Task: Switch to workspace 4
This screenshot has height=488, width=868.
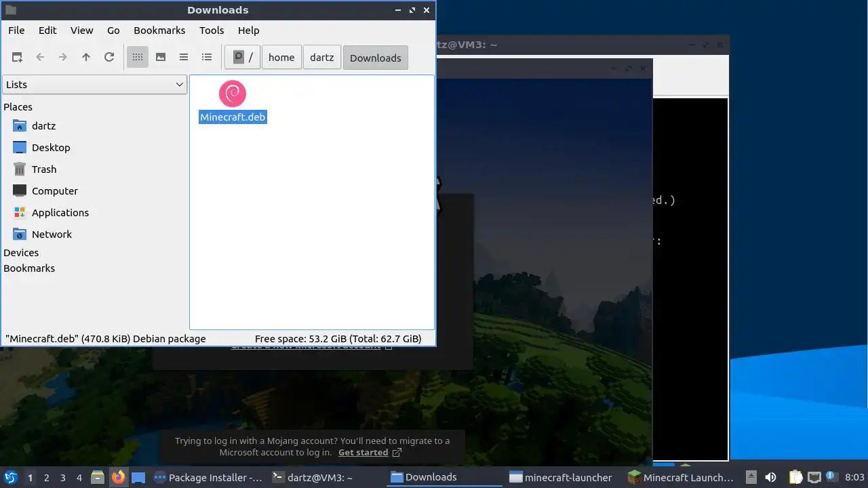Action: [79, 478]
